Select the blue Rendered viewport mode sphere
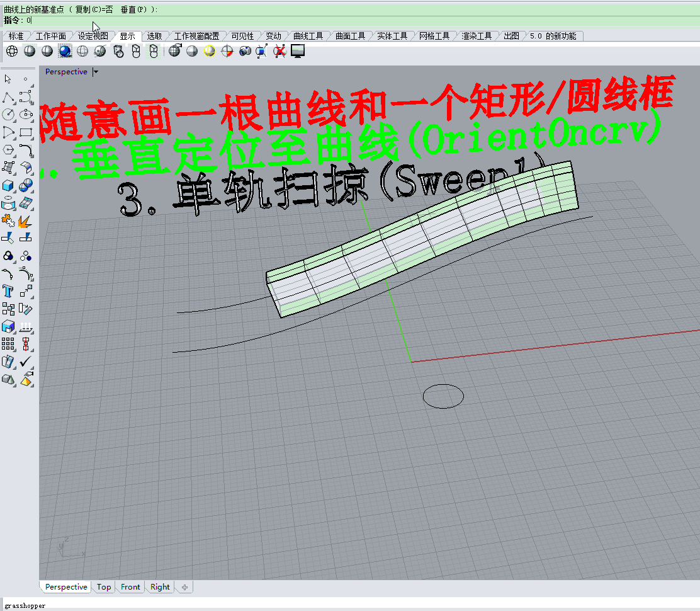This screenshot has height=611, width=700. pos(65,51)
